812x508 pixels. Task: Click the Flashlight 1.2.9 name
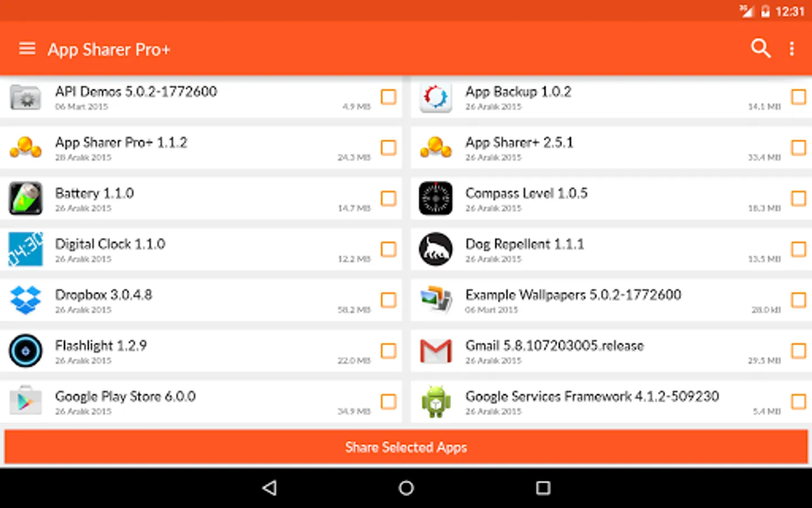pyautogui.click(x=101, y=345)
